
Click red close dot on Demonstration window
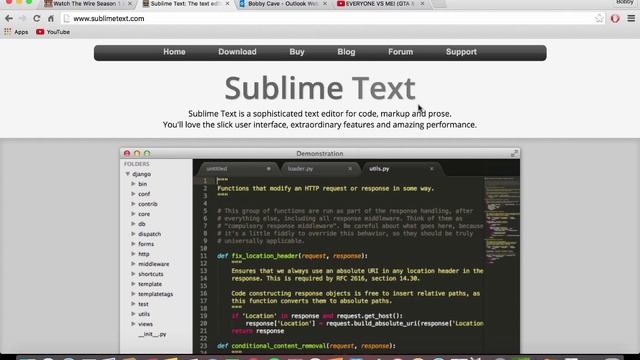click(127, 153)
